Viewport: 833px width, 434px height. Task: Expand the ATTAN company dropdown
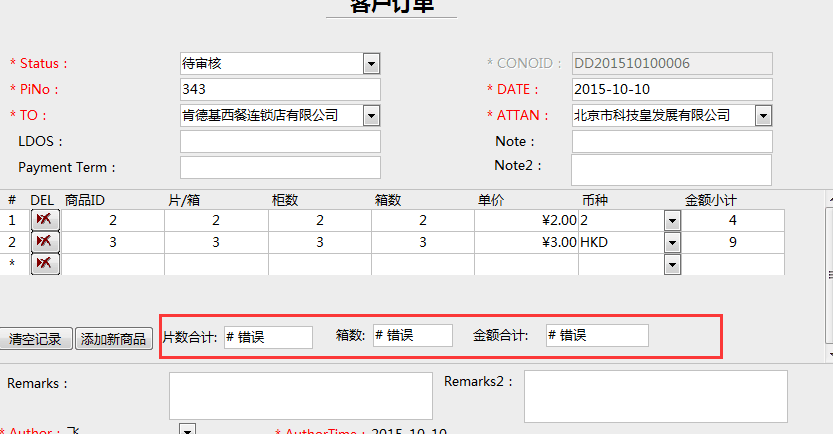click(x=764, y=116)
